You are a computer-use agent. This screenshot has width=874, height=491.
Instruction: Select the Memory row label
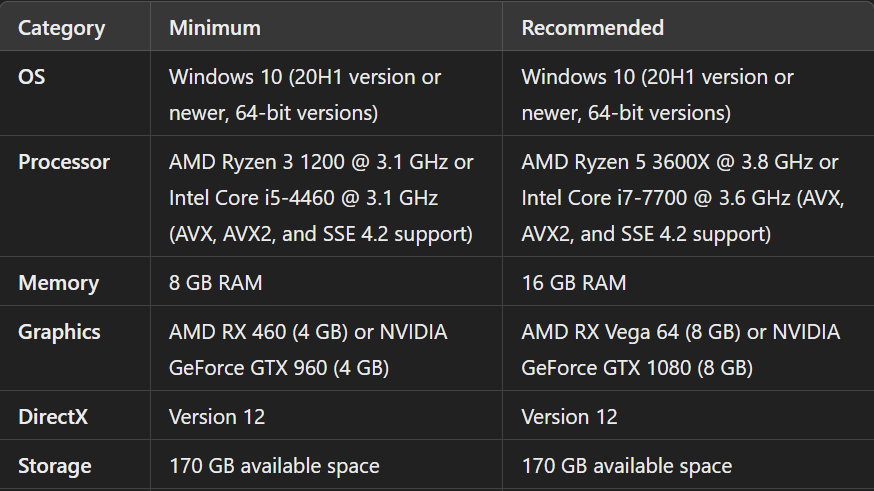pyautogui.click(x=58, y=283)
